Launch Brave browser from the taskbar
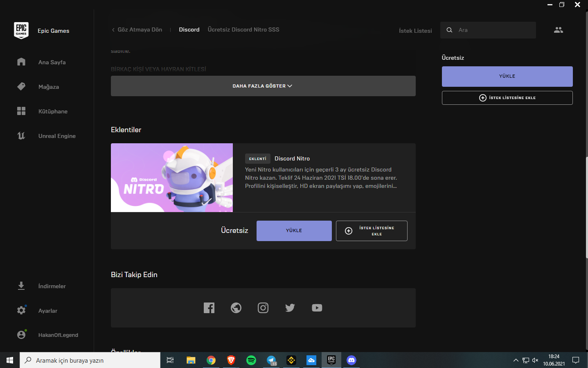This screenshot has height=368, width=588. [x=231, y=360]
